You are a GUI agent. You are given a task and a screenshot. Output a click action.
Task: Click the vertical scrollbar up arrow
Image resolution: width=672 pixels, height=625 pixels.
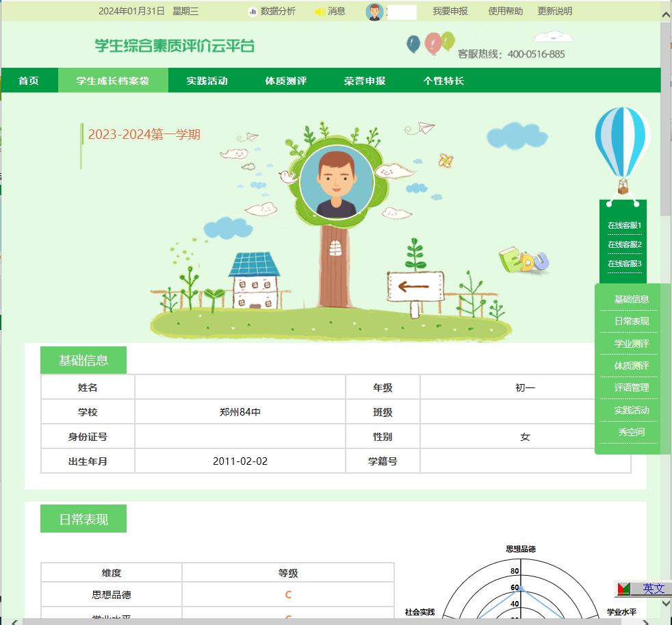coord(666,14)
